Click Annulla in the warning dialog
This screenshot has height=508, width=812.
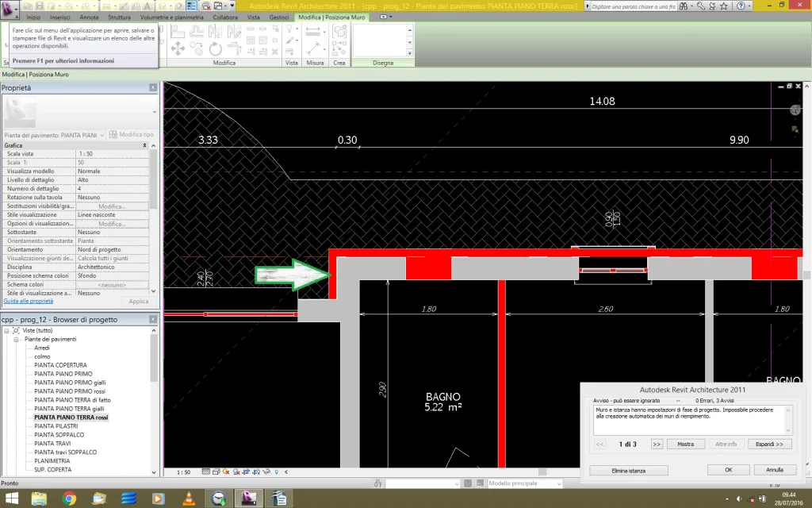tap(774, 470)
